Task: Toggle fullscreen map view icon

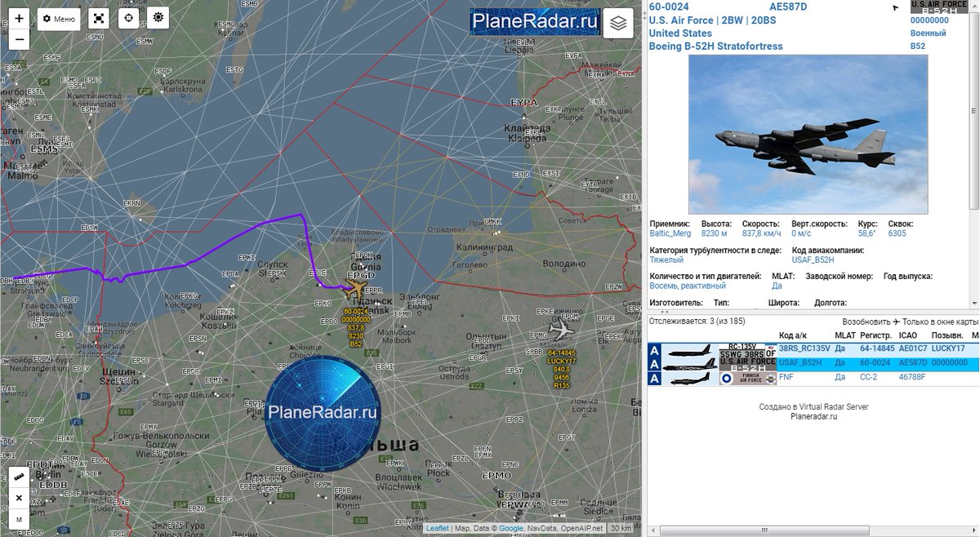Action: point(98,18)
